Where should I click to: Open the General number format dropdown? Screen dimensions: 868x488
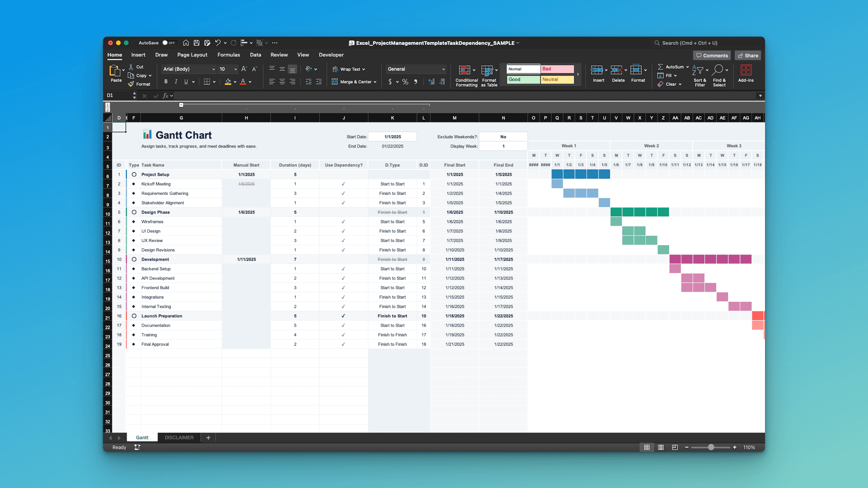[x=416, y=69]
